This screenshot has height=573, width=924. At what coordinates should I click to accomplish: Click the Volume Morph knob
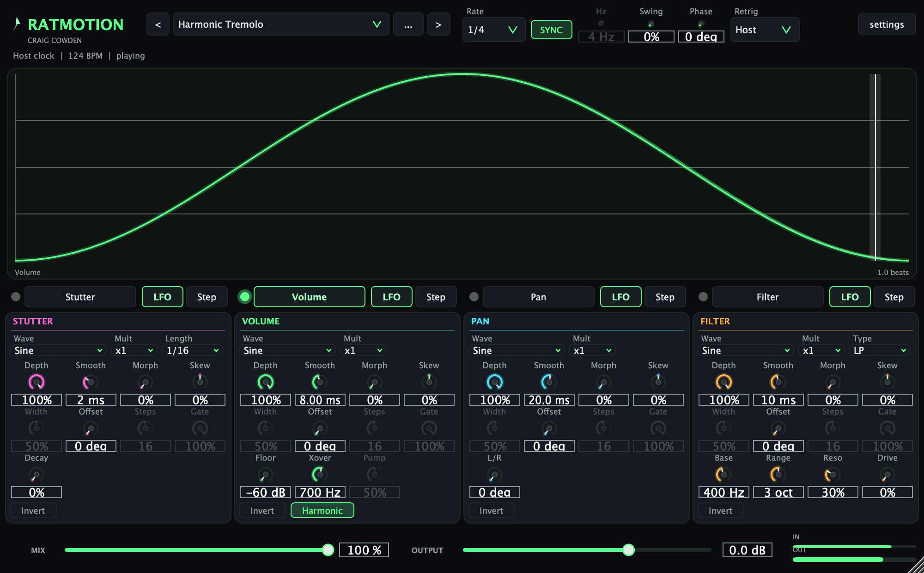click(374, 382)
